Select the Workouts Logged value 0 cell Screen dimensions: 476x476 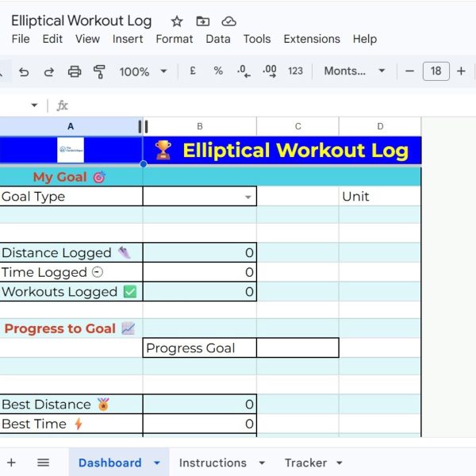(200, 291)
